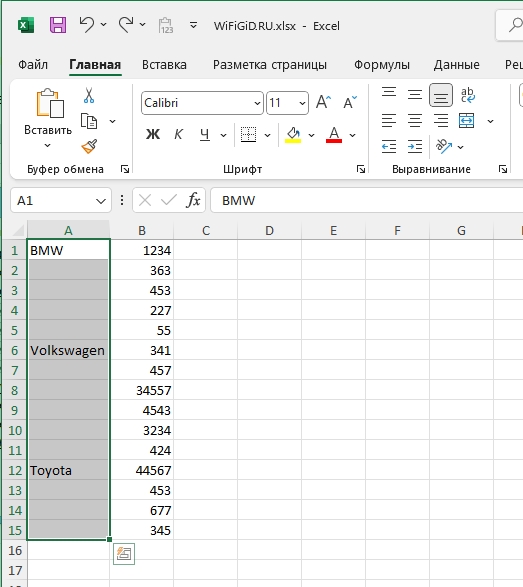This screenshot has height=587, width=523.
Task: Open font color palette dropdown arrow
Action: pos(352,135)
